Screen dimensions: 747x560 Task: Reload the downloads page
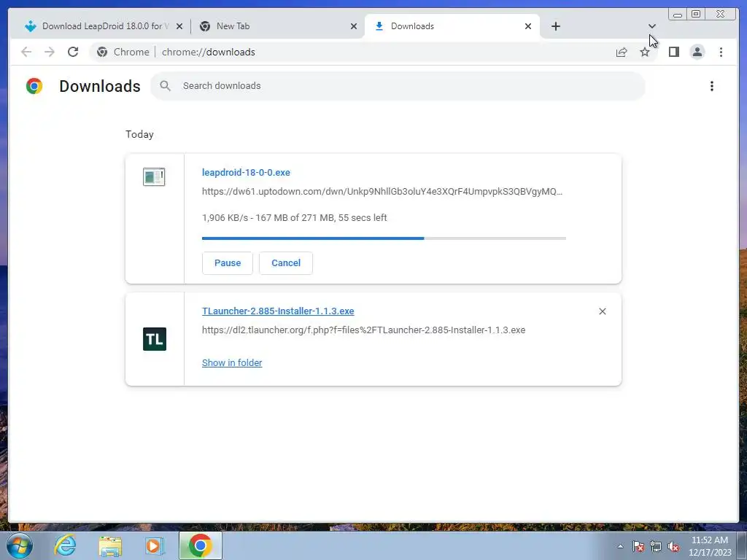click(x=73, y=52)
